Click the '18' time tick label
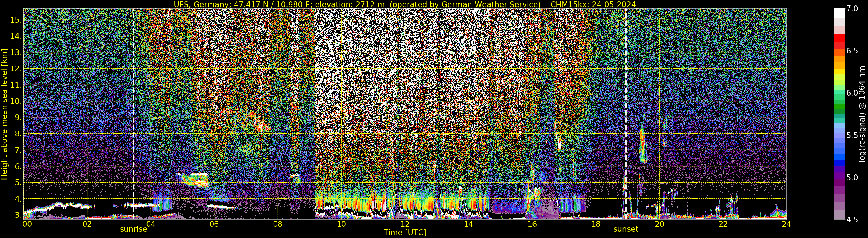The width and height of the screenshot is (868, 238). click(x=596, y=224)
